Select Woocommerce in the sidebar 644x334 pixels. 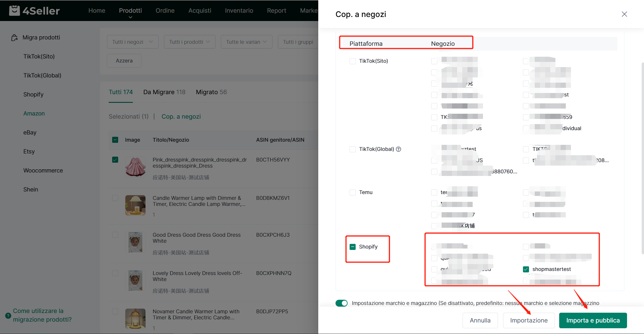pos(43,170)
